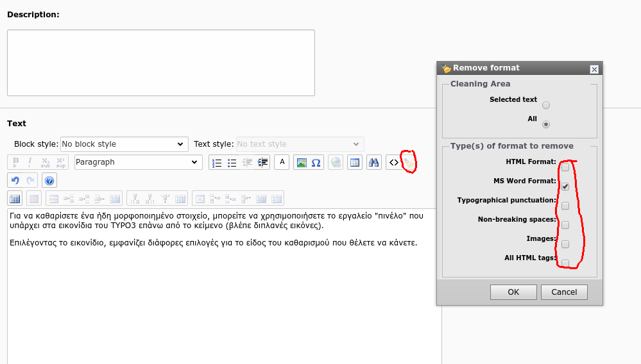Image resolution: width=641 pixels, height=364 pixels.
Task: Open find and replace binoculars icon
Action: pos(374,163)
